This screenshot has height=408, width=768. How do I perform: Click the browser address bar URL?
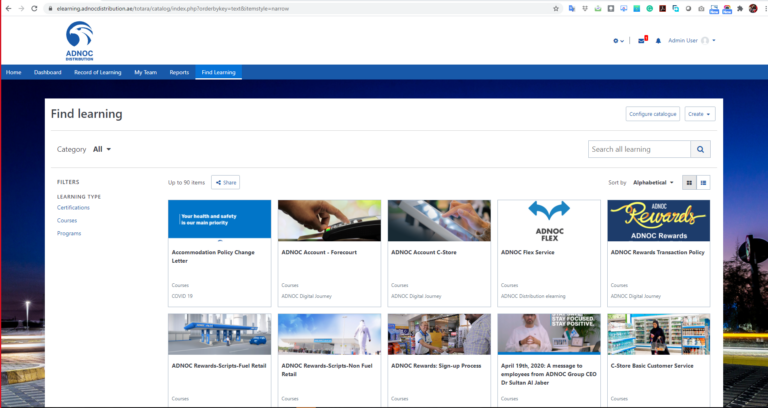coord(172,8)
